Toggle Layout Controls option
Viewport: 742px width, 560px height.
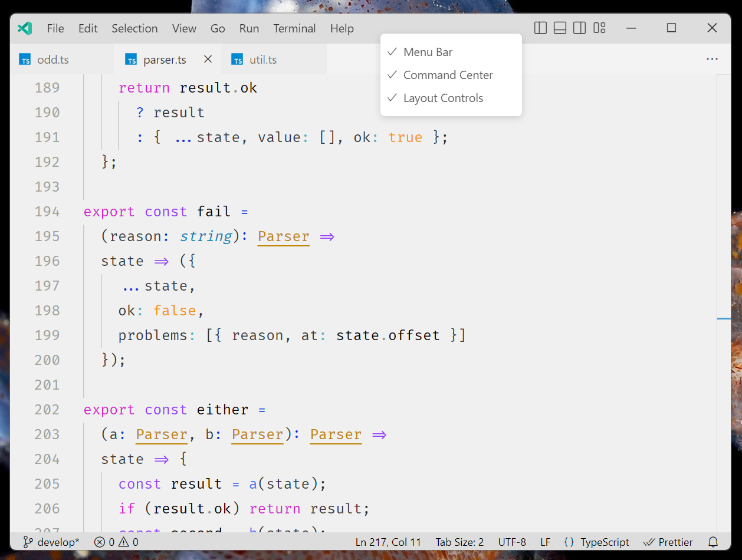point(443,98)
